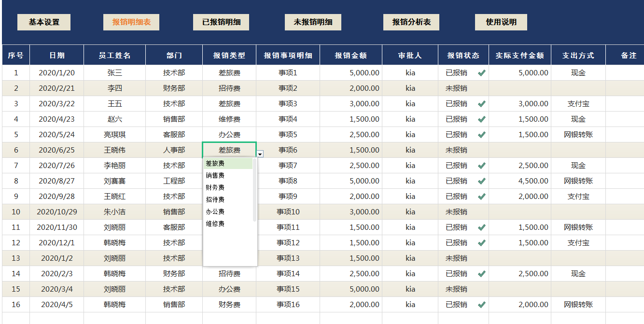Toggle the 已报销 checkmark for 刘晓丽 row 11
Screen dimensions: 644x324
click(481, 227)
